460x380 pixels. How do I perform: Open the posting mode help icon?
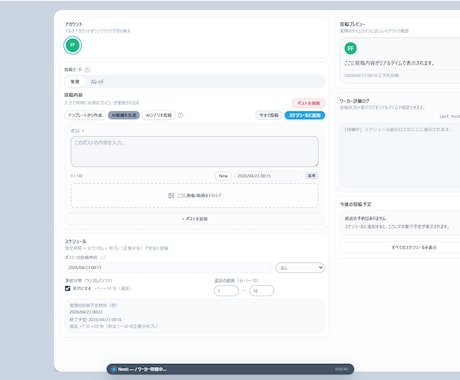(87, 70)
